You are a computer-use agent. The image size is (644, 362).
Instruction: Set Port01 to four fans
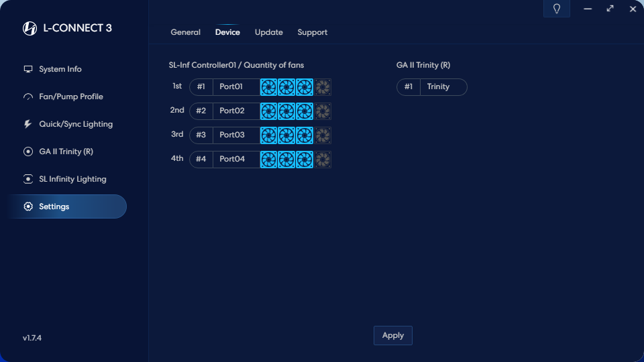323,87
